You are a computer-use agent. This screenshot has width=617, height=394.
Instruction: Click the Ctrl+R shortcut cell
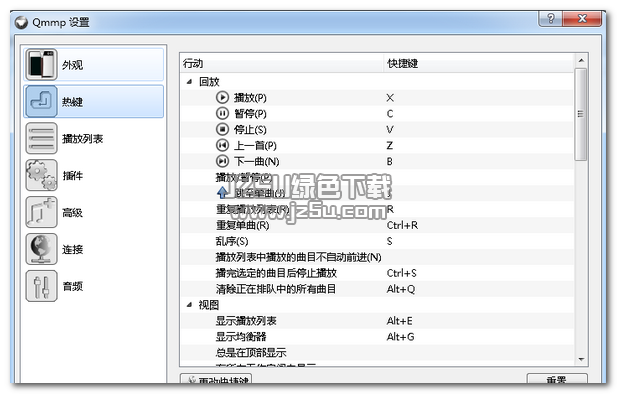pyautogui.click(x=402, y=225)
